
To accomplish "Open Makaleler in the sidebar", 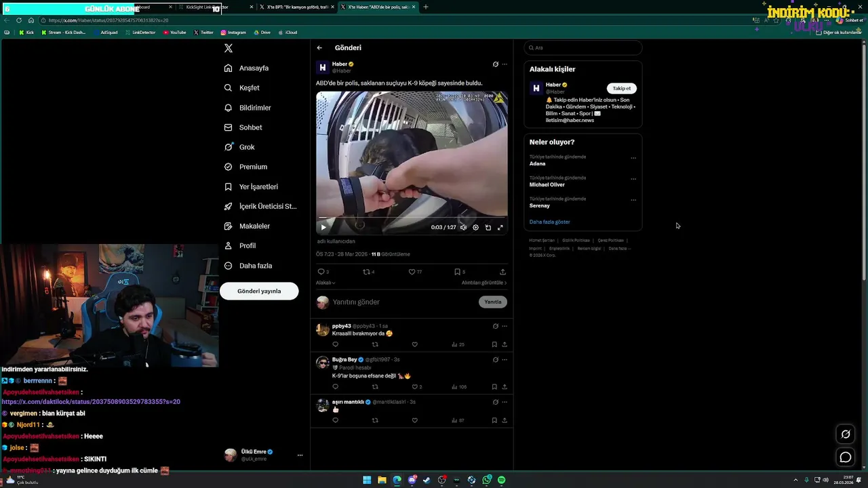I will tap(247, 226).
